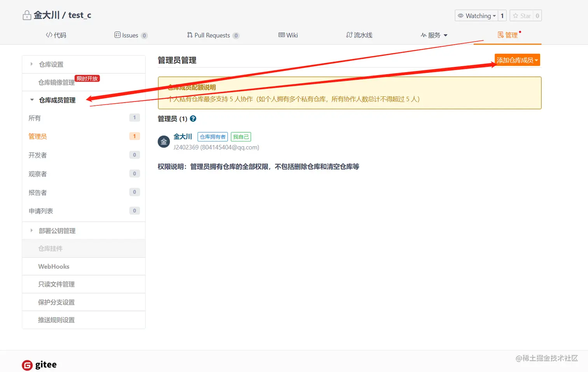Open 仓库挂件 in sidebar
Image resolution: width=588 pixels, height=372 pixels.
(84, 248)
